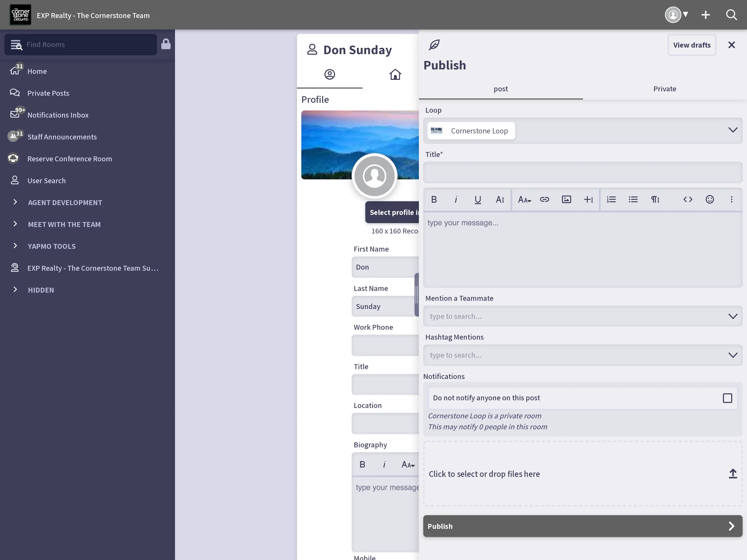Image resolution: width=747 pixels, height=560 pixels.
Task: Click the First Name field containing Don
Action: click(385, 267)
